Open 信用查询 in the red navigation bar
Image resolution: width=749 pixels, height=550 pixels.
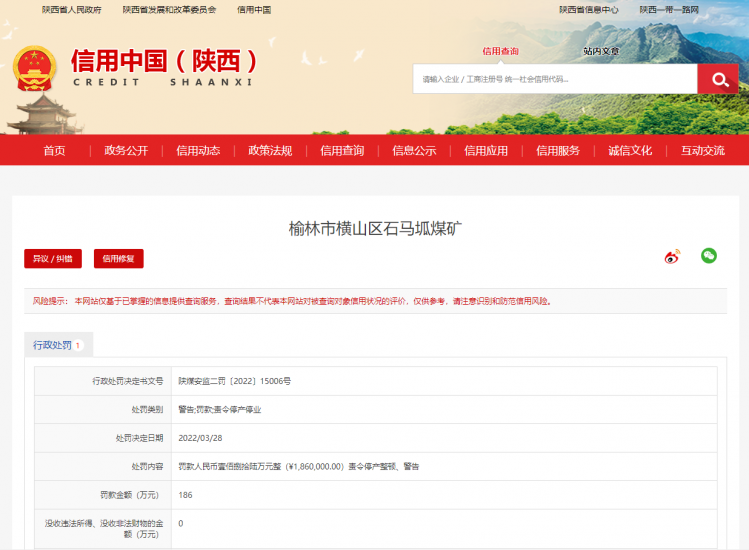pos(342,151)
